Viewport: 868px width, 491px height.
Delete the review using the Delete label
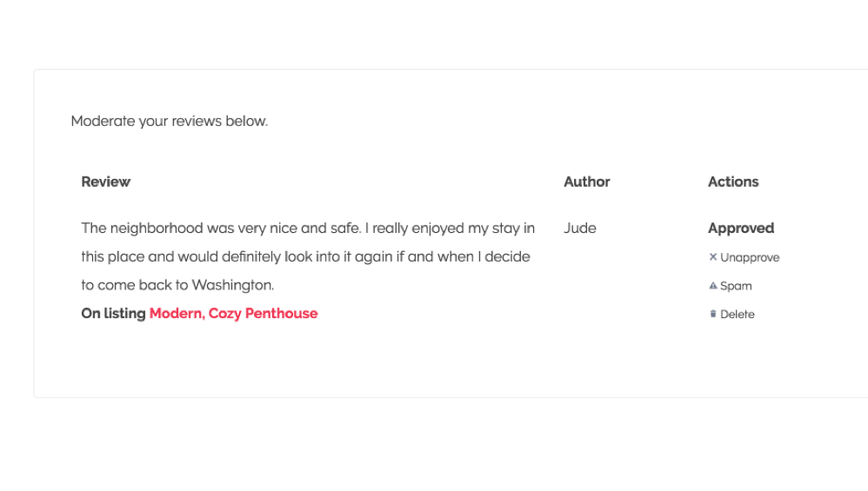[x=738, y=315]
